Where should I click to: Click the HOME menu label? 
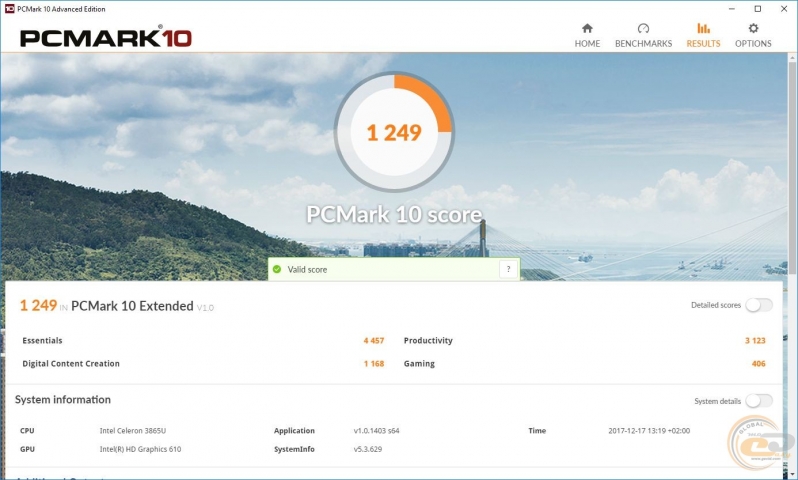coord(587,44)
